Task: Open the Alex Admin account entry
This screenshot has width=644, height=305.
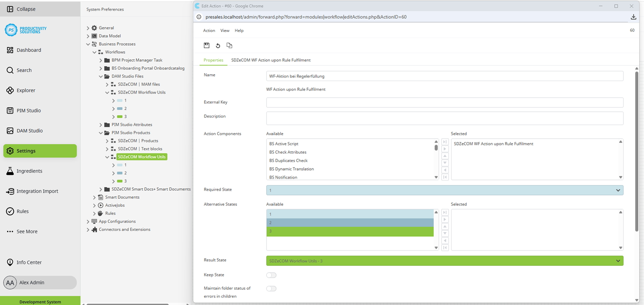Action: (x=39, y=282)
